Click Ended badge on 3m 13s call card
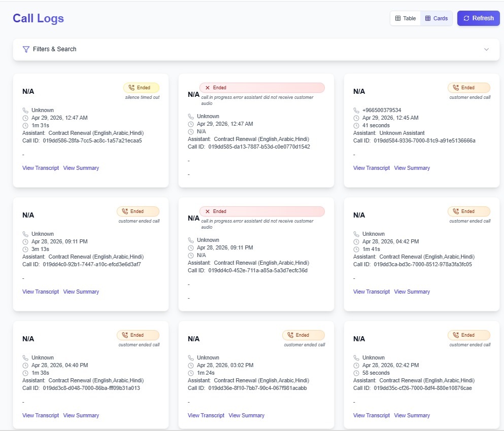This screenshot has width=504, height=431. pyautogui.click(x=138, y=211)
